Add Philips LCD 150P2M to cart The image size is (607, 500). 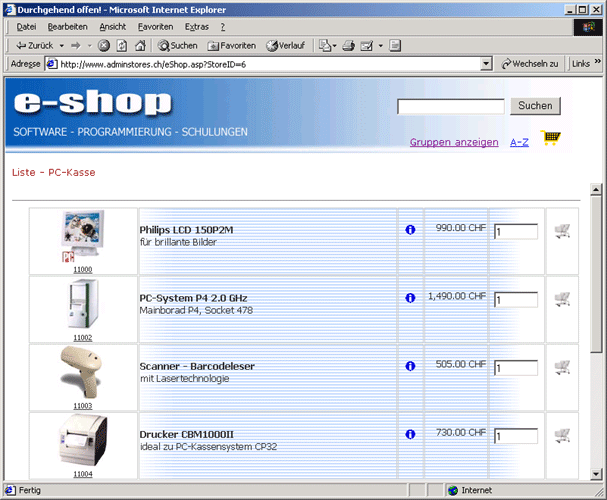(562, 231)
